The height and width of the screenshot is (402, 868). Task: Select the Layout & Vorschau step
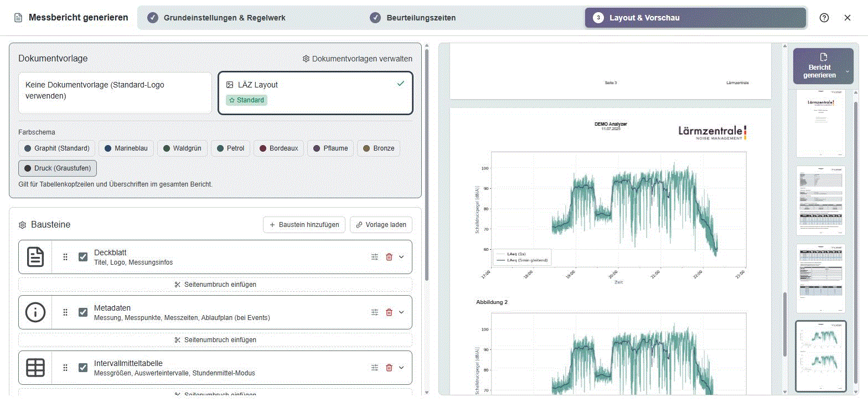tap(695, 18)
